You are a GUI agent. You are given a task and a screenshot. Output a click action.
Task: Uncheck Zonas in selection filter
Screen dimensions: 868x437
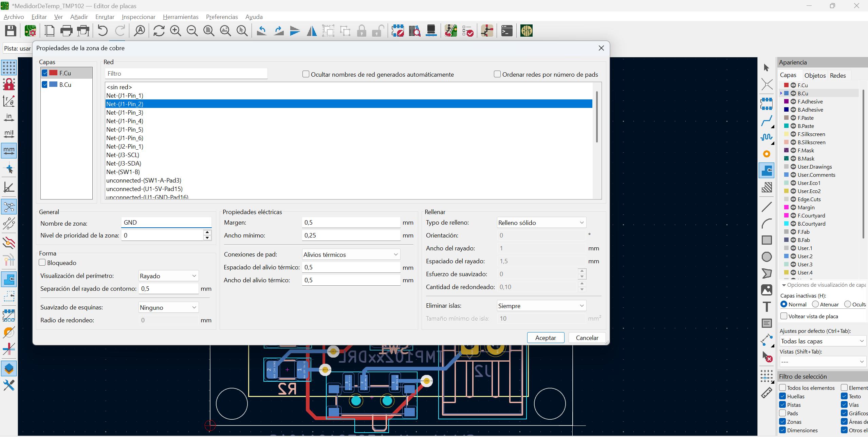783,422
